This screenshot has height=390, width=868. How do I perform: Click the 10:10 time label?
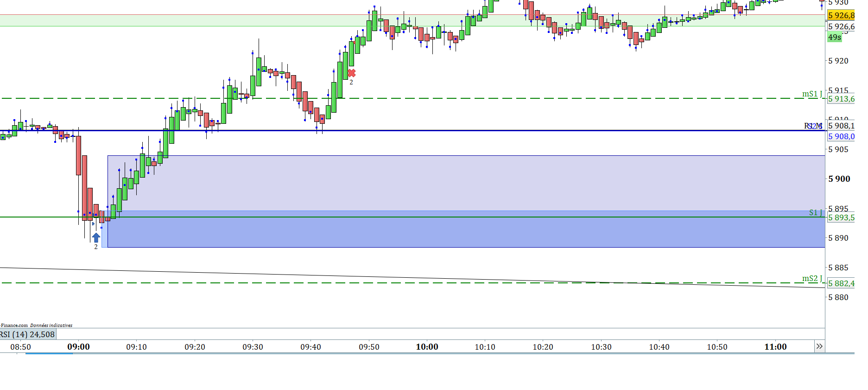[x=485, y=347]
